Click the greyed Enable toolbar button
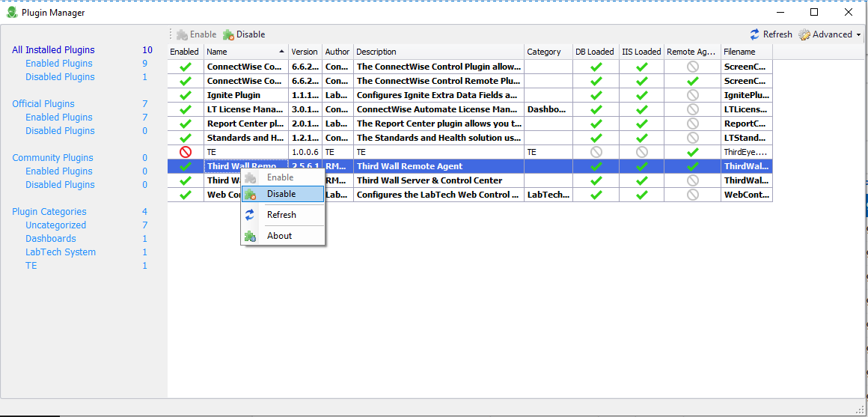Screen dimensions: 868x417 click(197, 34)
